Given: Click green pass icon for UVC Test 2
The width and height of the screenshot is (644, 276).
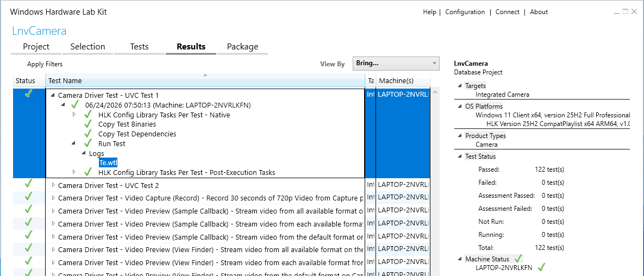Looking at the screenshot, I should point(28,185).
